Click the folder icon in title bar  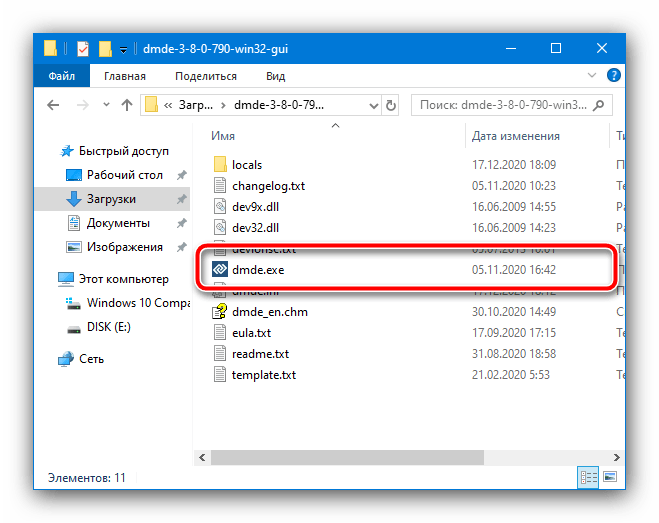tap(50, 48)
